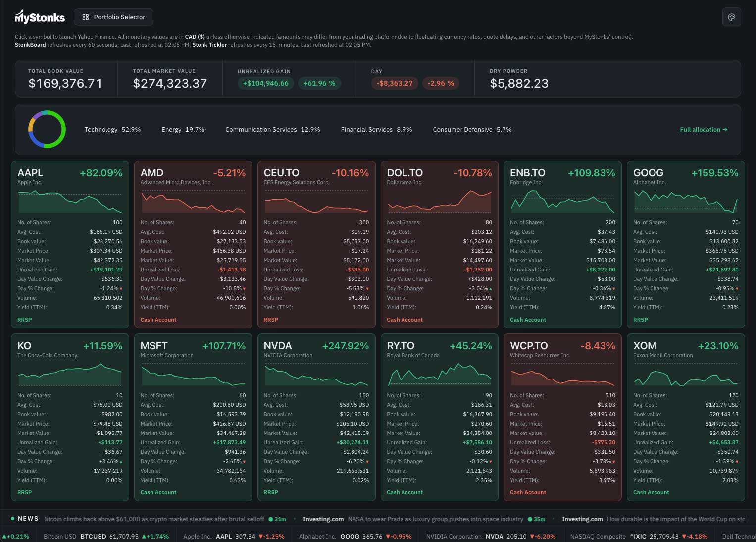This screenshot has width=756, height=542.
Task: Click the sector allocation donut chart
Action: click(47, 129)
